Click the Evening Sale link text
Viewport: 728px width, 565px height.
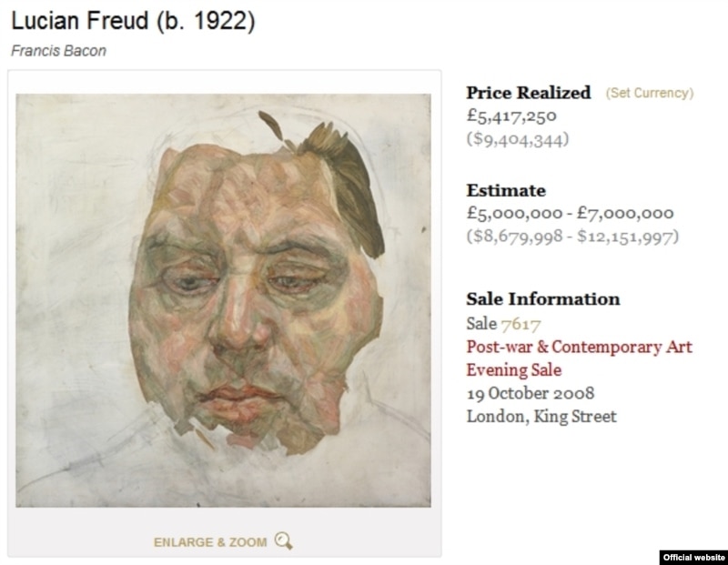click(x=514, y=370)
